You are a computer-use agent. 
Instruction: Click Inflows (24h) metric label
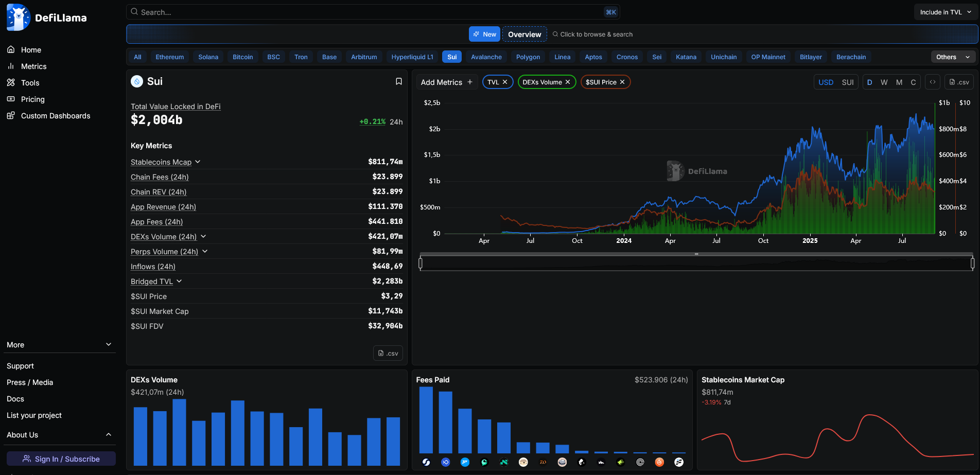tap(153, 266)
